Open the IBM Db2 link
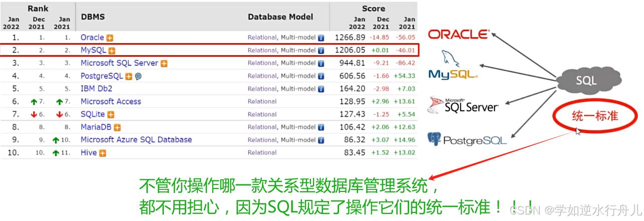The height and width of the screenshot is (221, 644). (96, 89)
